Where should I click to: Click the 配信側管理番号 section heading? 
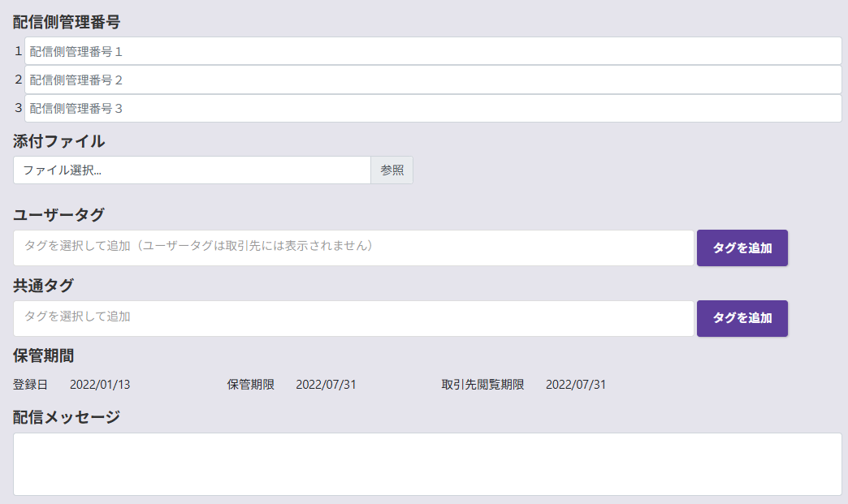(67, 22)
